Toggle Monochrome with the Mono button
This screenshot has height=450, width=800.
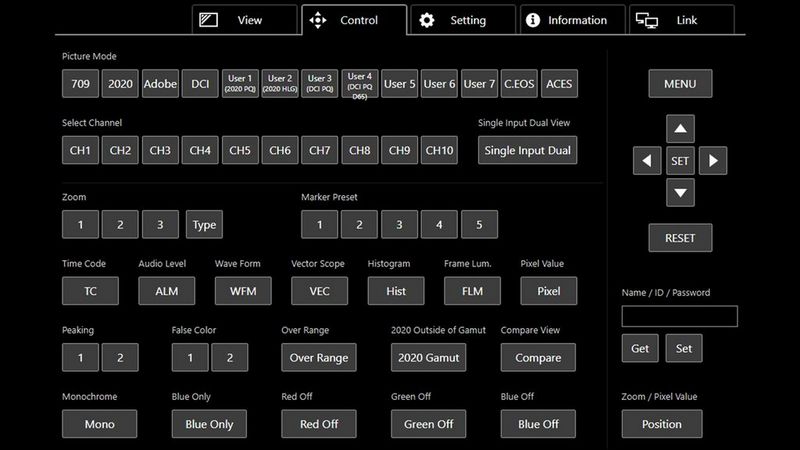point(99,424)
